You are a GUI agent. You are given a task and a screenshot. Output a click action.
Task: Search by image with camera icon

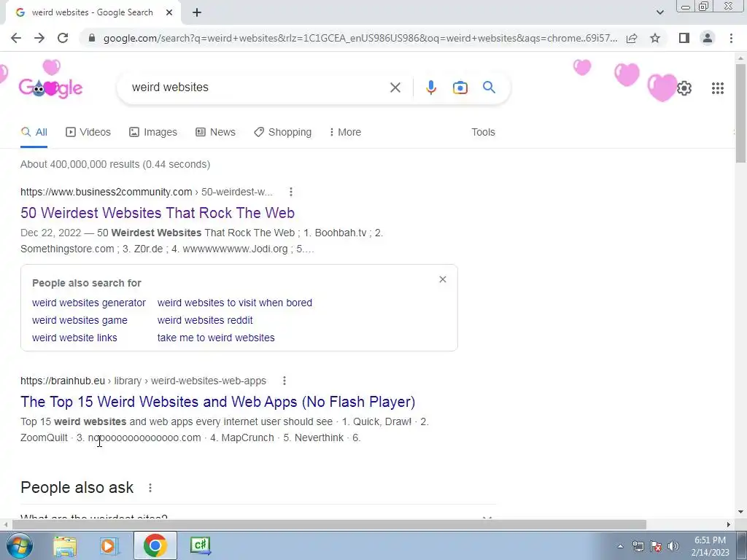coord(460,87)
